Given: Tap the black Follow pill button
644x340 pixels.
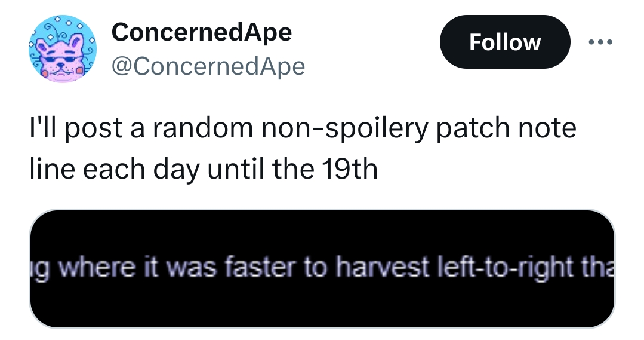Looking at the screenshot, I should [x=505, y=42].
